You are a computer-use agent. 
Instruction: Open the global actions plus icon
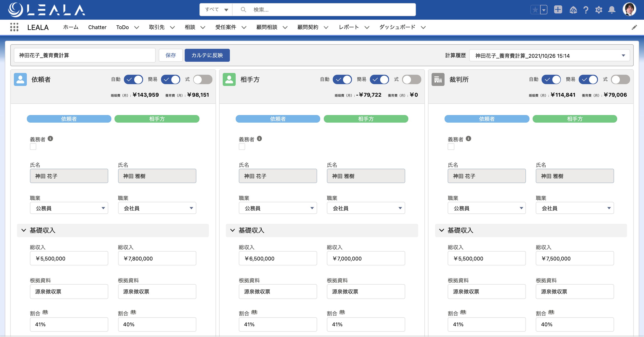tap(558, 10)
